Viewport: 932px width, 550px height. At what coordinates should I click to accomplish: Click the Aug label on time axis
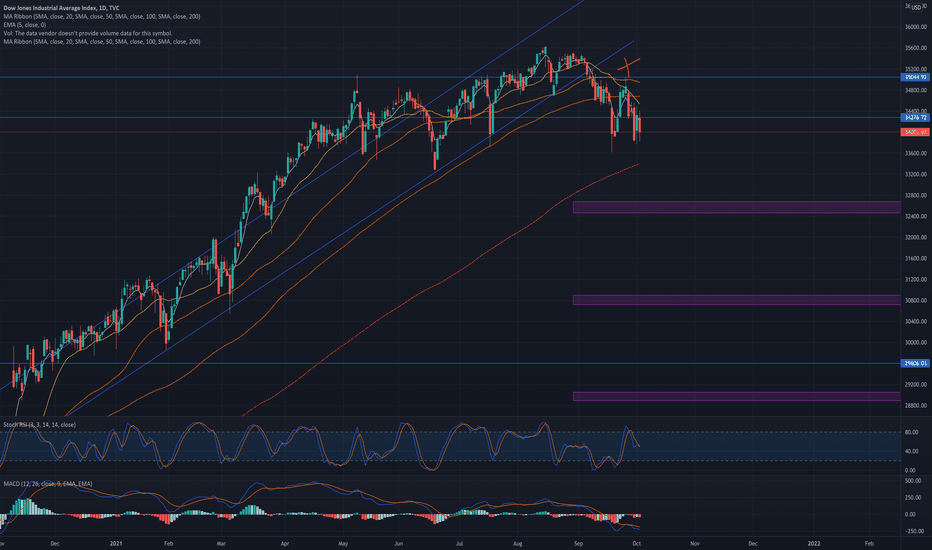point(518,543)
